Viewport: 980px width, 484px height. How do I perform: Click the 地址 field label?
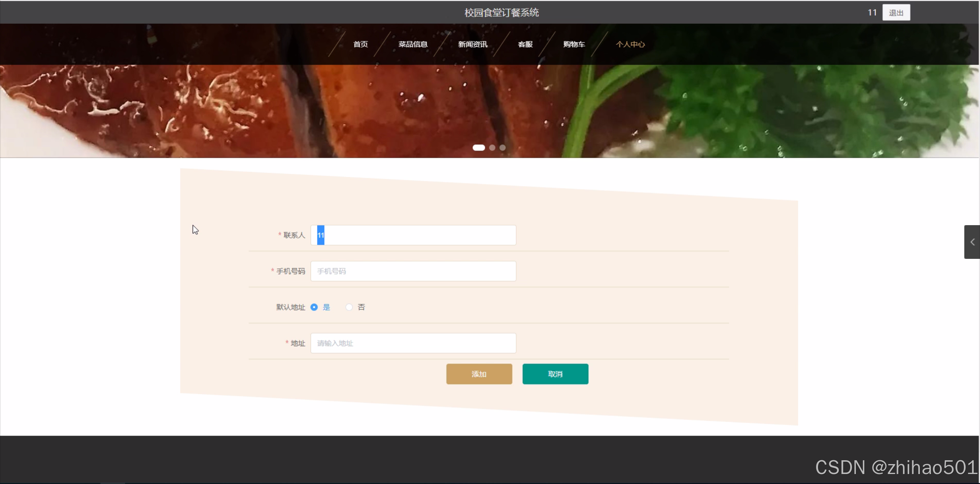pyautogui.click(x=298, y=343)
